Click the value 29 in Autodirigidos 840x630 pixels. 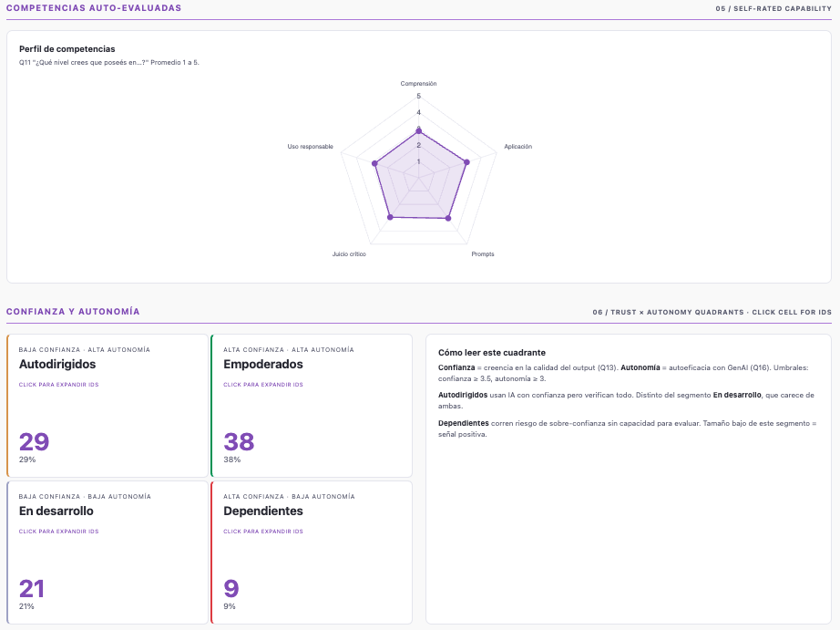click(x=35, y=442)
